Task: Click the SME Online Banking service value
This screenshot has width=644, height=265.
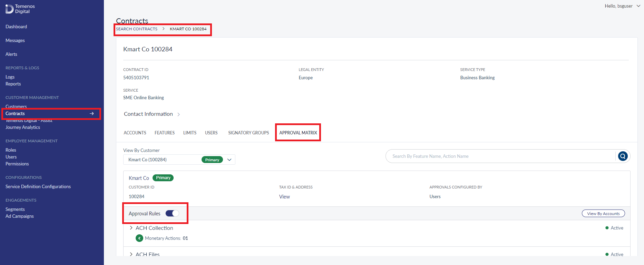Action: click(144, 98)
